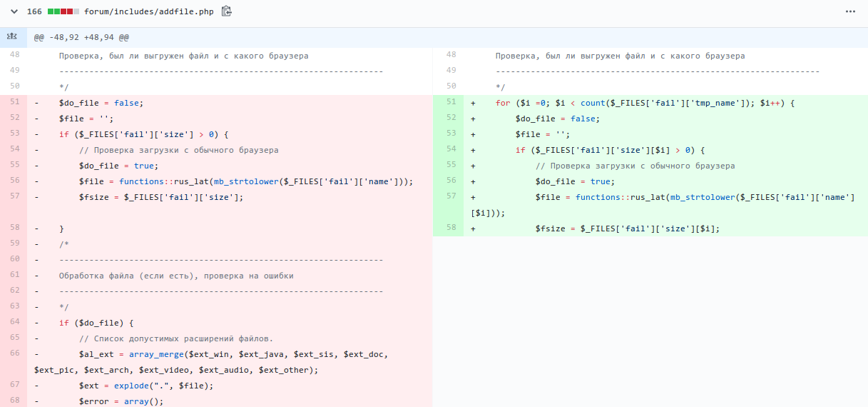Click the minus marker on deleted line 64
The width and height of the screenshot is (868, 407).
[36, 323]
